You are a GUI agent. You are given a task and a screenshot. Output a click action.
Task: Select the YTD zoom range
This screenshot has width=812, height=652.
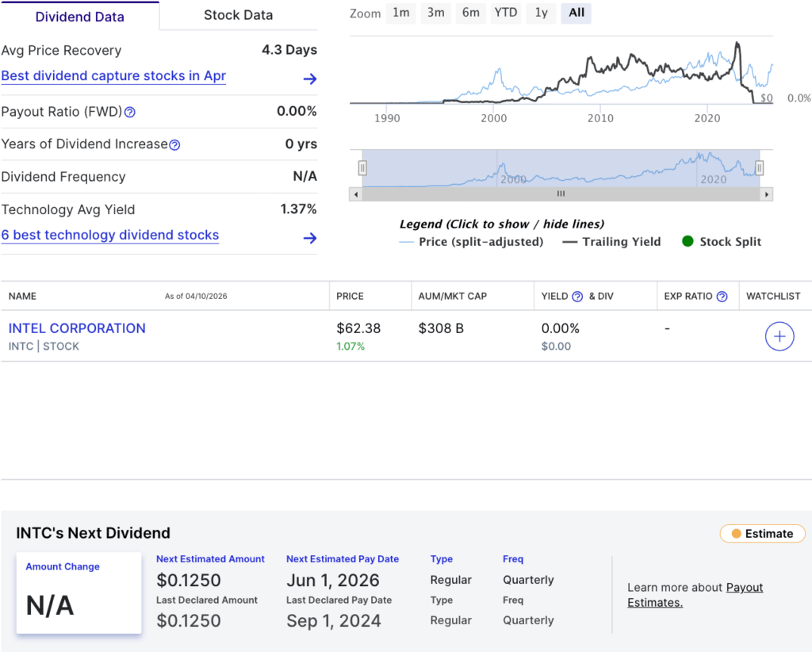(505, 13)
